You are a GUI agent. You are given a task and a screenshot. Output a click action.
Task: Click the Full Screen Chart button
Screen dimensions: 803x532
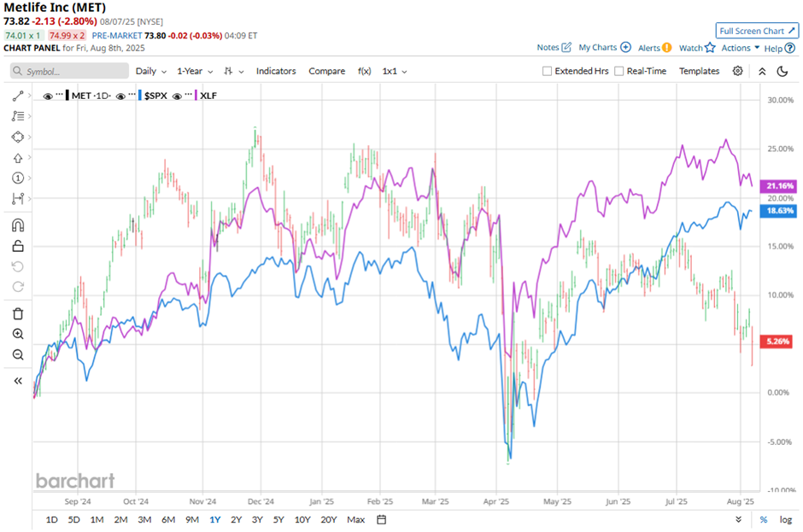tap(757, 31)
